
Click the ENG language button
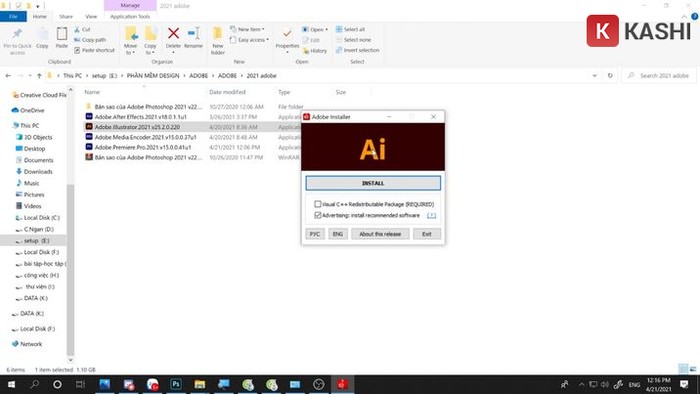coord(338,234)
